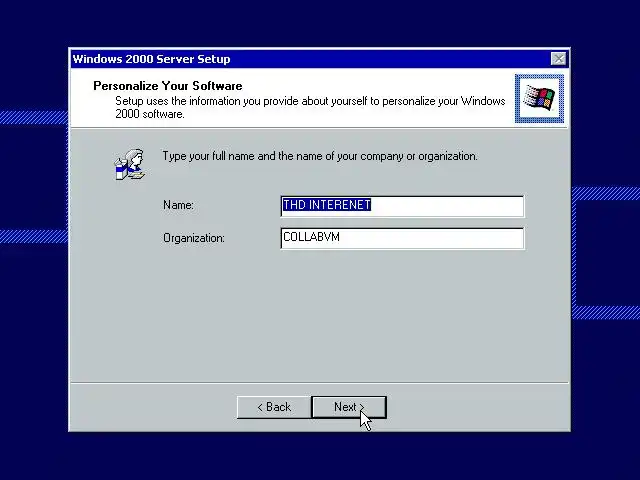
Task: Click the 'Personalize Your Software' heading
Action: point(168,86)
